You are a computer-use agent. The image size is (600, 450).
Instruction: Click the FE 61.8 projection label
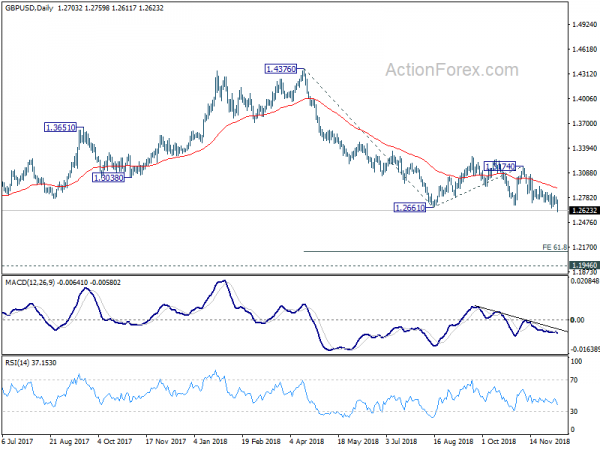pyautogui.click(x=554, y=247)
